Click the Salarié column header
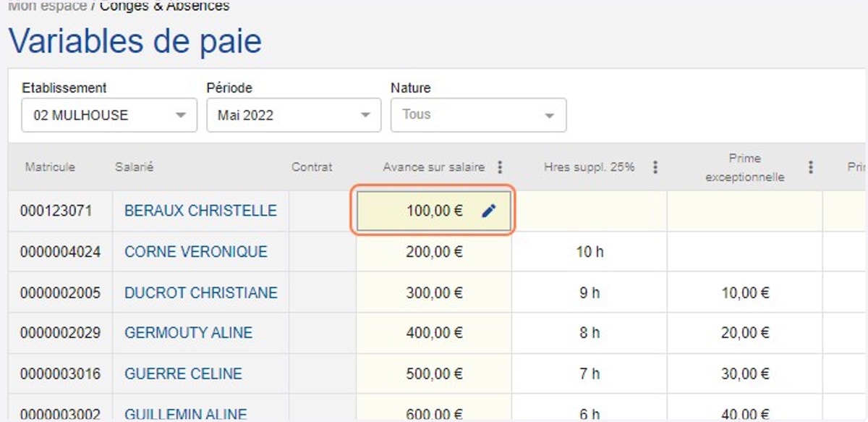868x422 pixels. (x=134, y=167)
